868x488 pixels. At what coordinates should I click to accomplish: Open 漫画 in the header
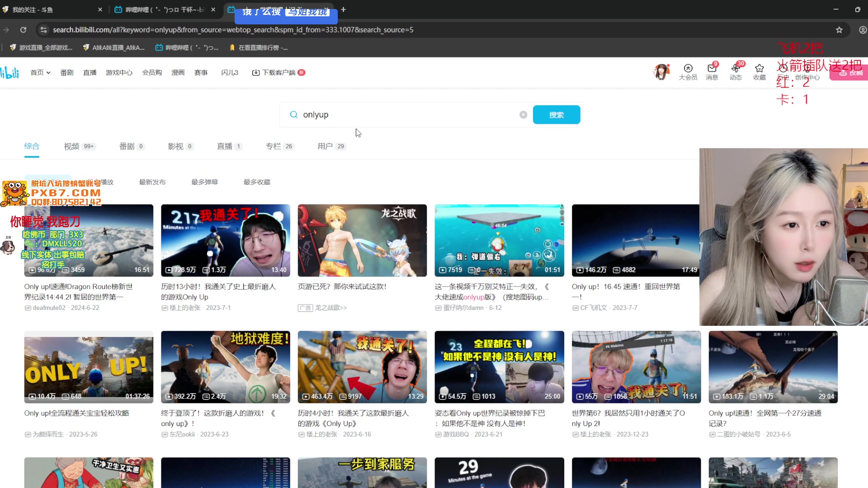[x=178, y=72]
